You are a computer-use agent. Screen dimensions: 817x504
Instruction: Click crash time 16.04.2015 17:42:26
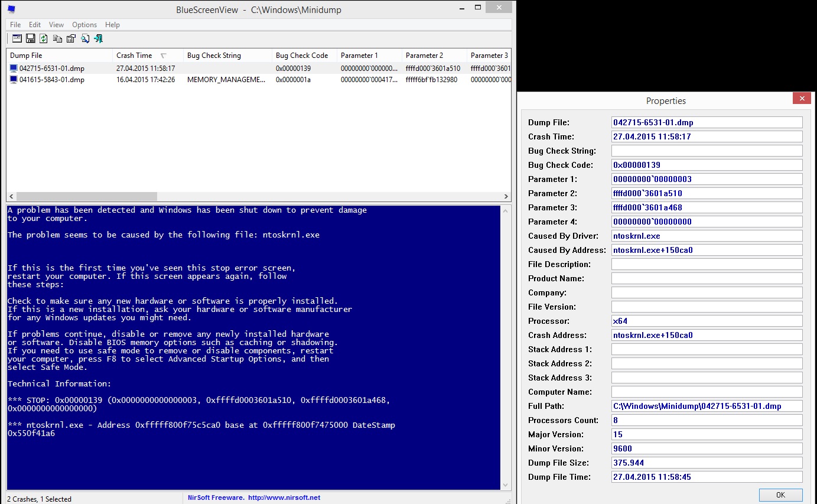pyautogui.click(x=145, y=80)
